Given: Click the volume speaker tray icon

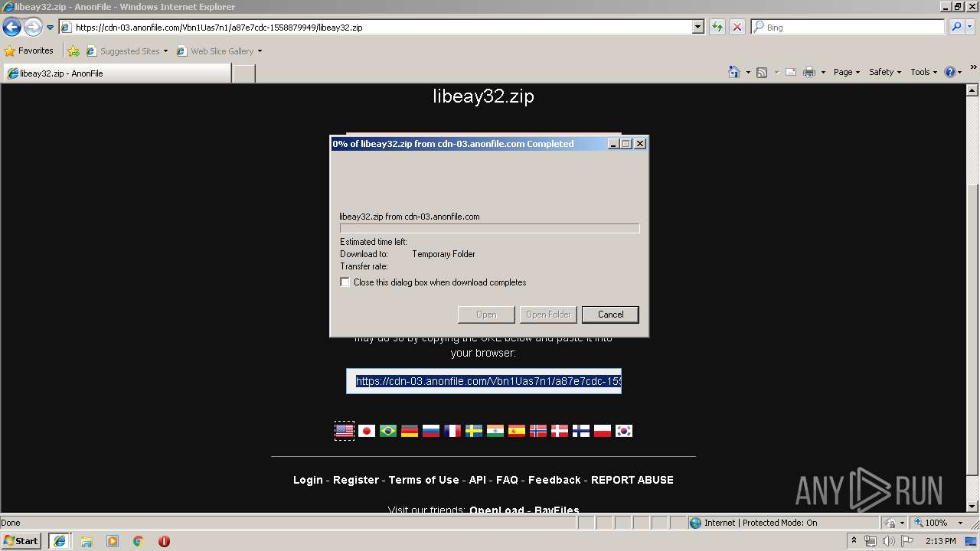Looking at the screenshot, I should coord(888,541).
